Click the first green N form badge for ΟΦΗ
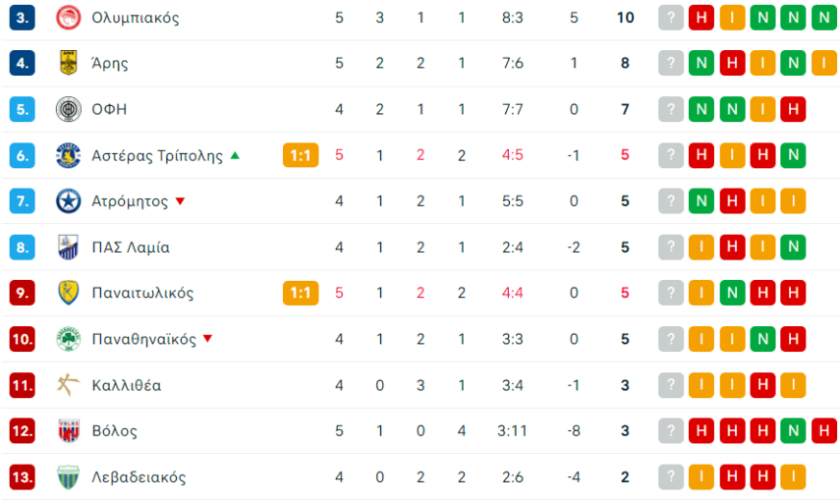The image size is (840, 504). pos(701,109)
